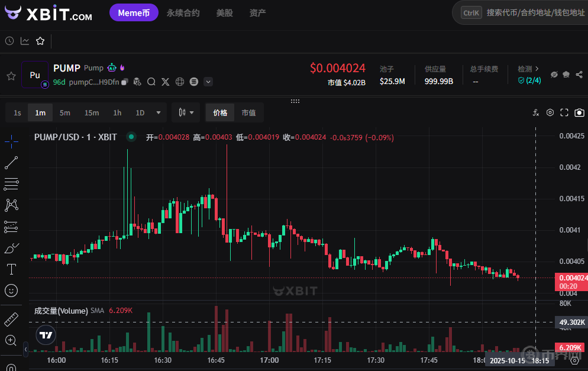Open the 资产 page
This screenshot has width=588, height=371.
point(258,13)
